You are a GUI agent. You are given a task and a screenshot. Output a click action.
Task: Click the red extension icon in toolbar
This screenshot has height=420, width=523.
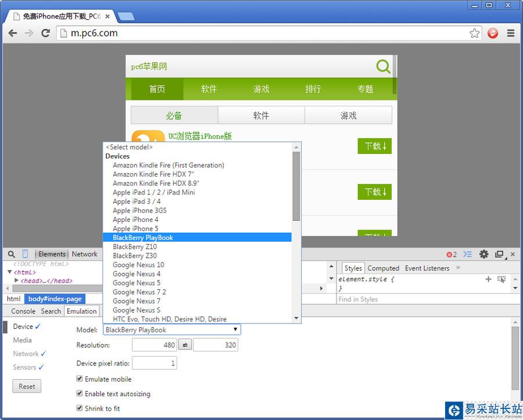click(x=493, y=33)
